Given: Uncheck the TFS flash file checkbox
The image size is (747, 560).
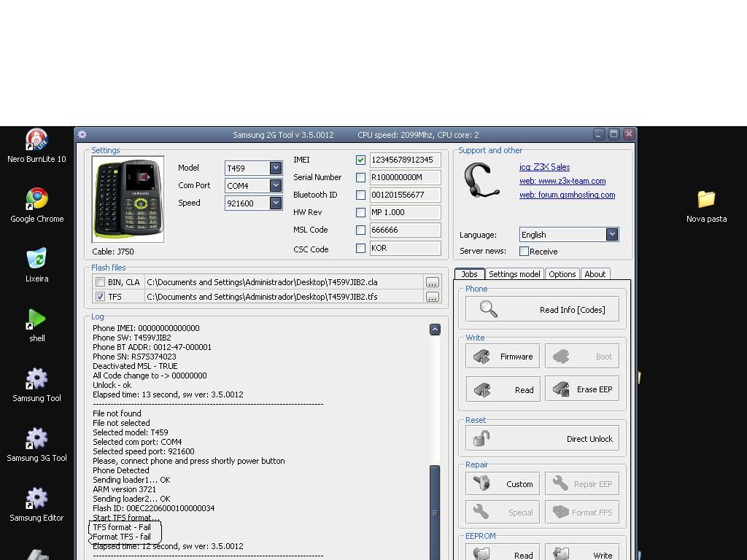Looking at the screenshot, I should (x=100, y=297).
